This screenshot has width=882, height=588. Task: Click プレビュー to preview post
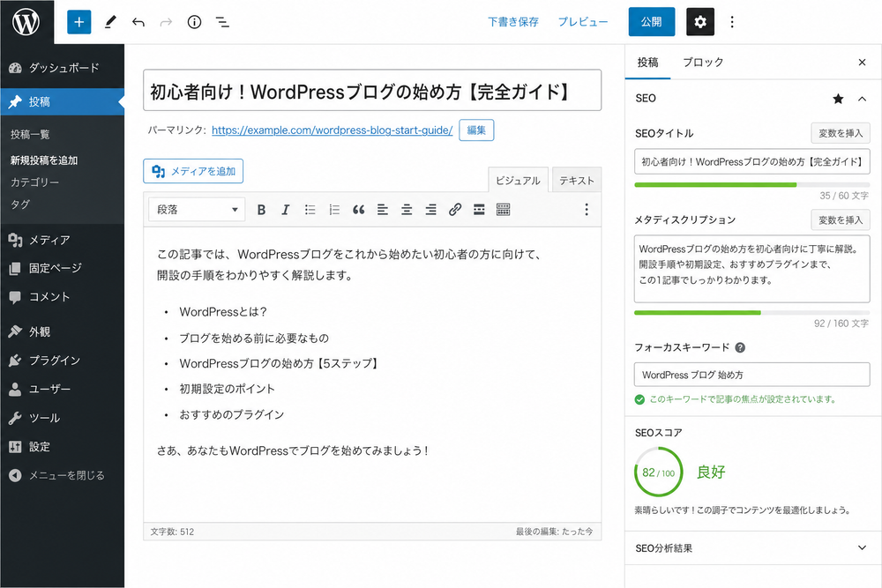tap(583, 22)
